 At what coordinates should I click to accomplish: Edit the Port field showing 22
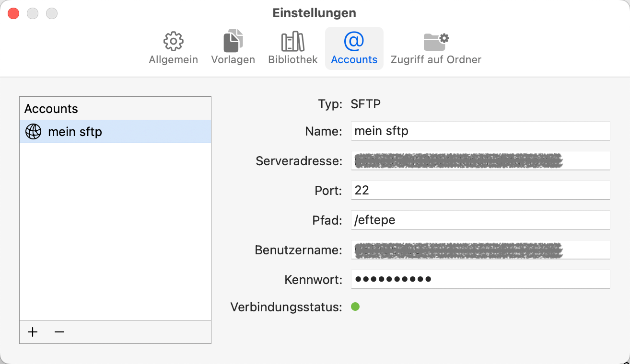479,190
